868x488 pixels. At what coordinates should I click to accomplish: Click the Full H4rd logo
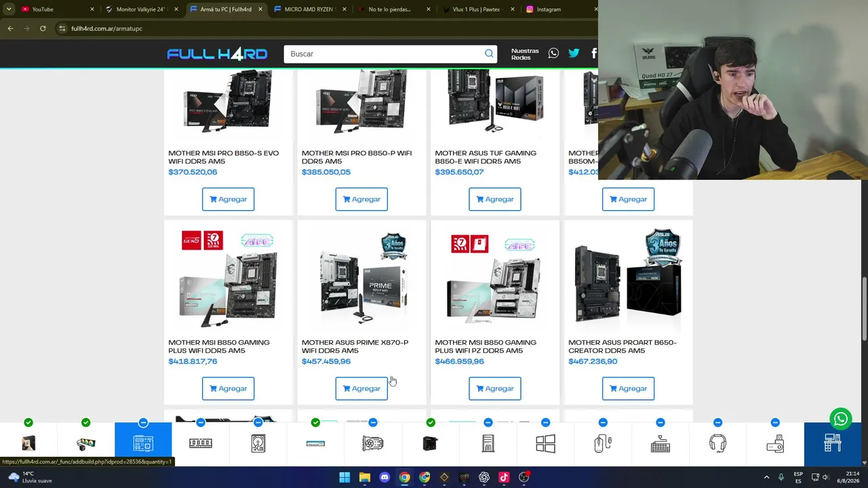click(217, 54)
